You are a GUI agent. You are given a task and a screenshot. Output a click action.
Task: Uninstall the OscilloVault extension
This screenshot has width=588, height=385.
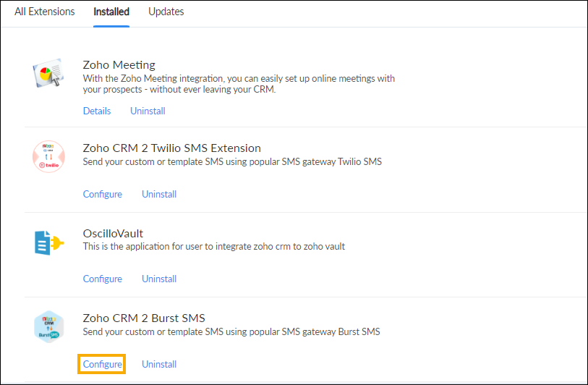[x=159, y=279]
